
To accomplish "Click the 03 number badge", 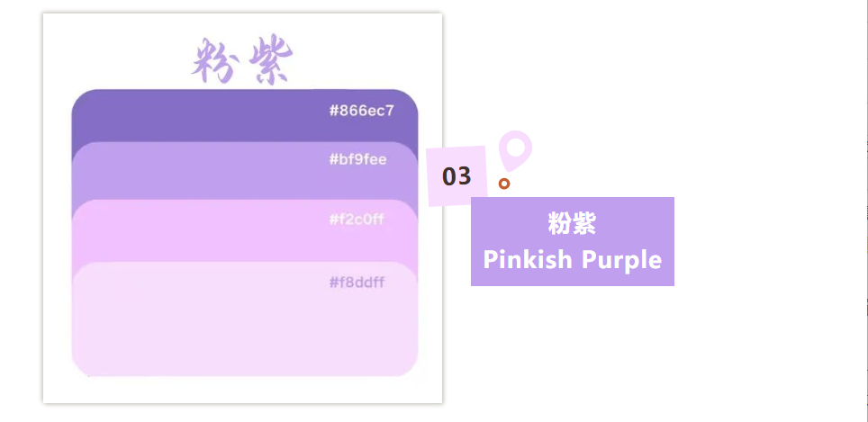I will 457,176.
